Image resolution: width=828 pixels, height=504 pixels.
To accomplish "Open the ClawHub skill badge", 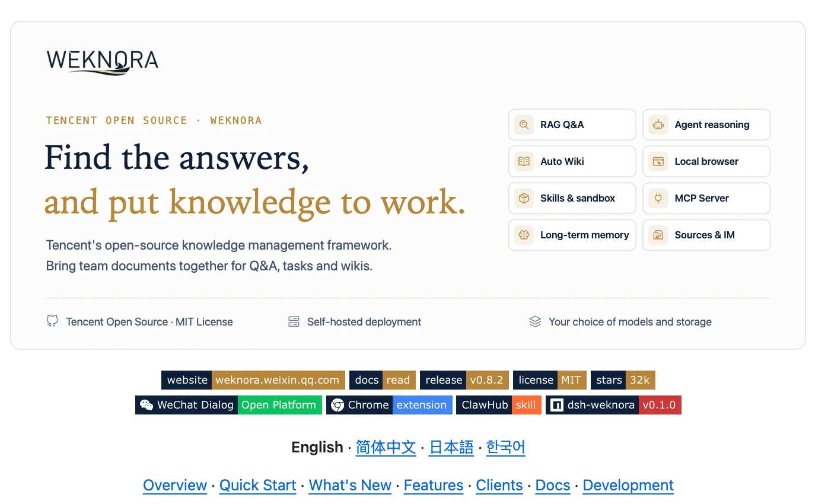I will [499, 405].
